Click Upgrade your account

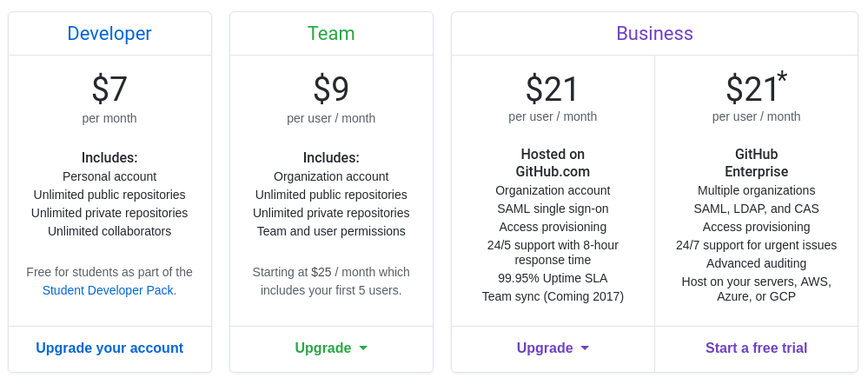[109, 348]
